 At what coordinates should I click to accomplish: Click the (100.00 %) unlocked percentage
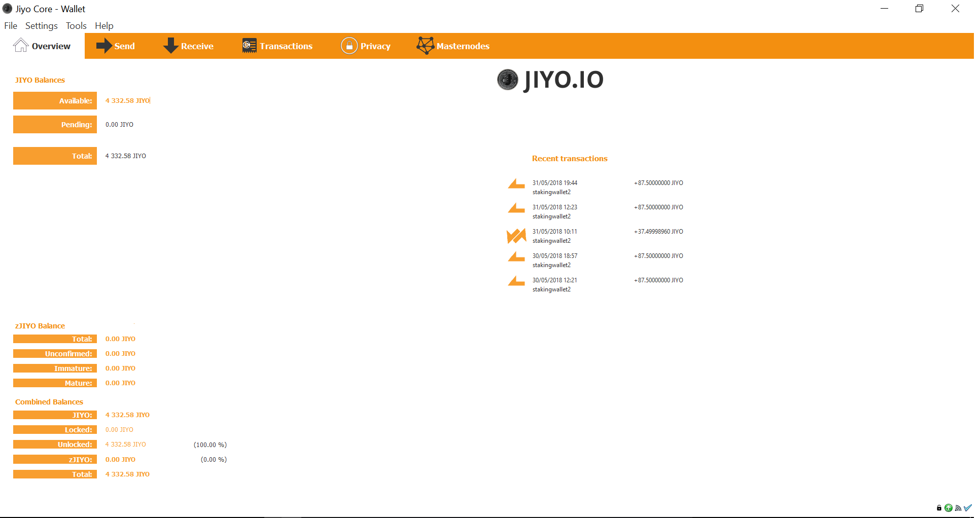pyautogui.click(x=210, y=445)
